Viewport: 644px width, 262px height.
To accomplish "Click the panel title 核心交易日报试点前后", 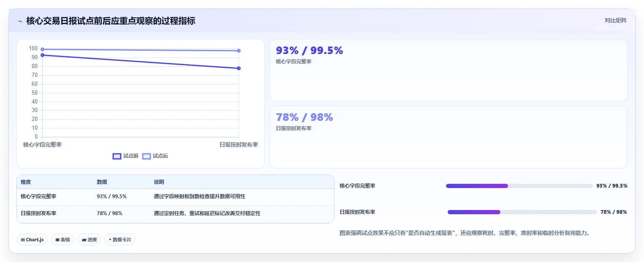I will point(111,21).
